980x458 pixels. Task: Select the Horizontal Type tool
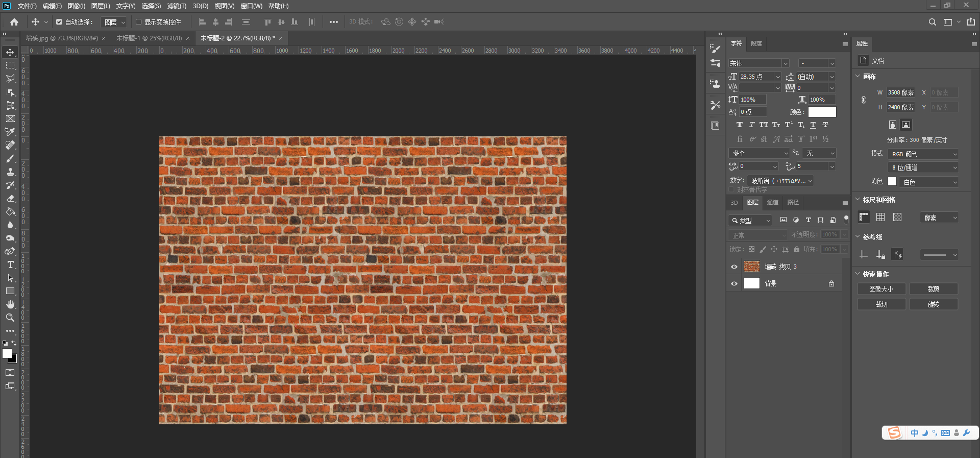10,264
